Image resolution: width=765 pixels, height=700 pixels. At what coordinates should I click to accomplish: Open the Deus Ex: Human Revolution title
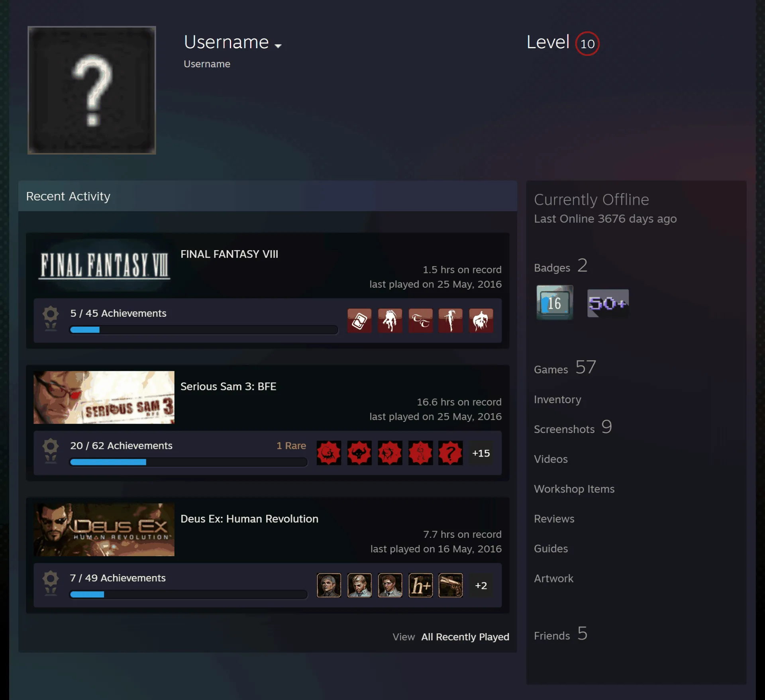[x=249, y=519]
